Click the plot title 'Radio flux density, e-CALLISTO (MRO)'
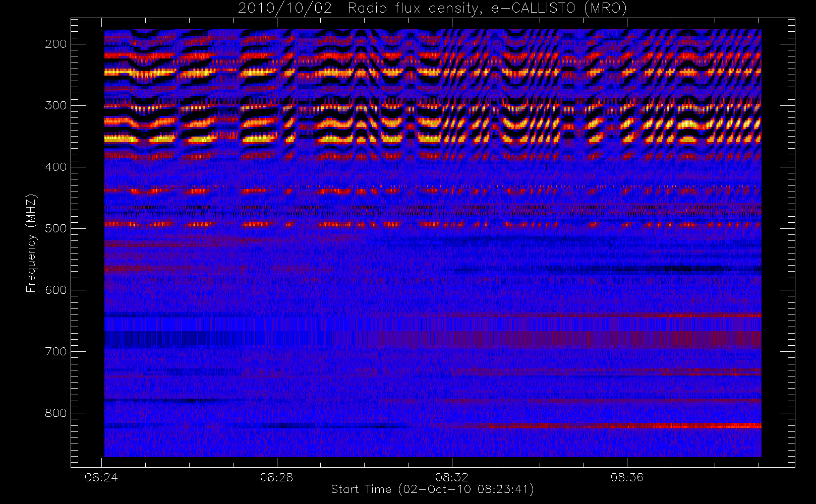816x504 pixels. [487, 9]
